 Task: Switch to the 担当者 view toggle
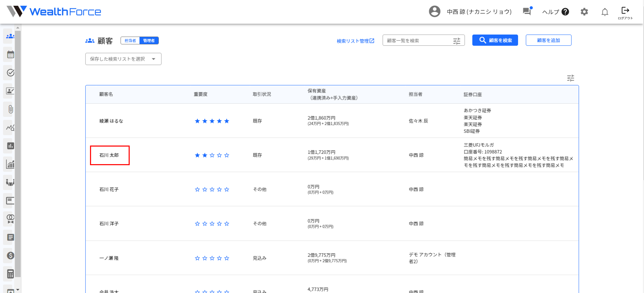[130, 41]
